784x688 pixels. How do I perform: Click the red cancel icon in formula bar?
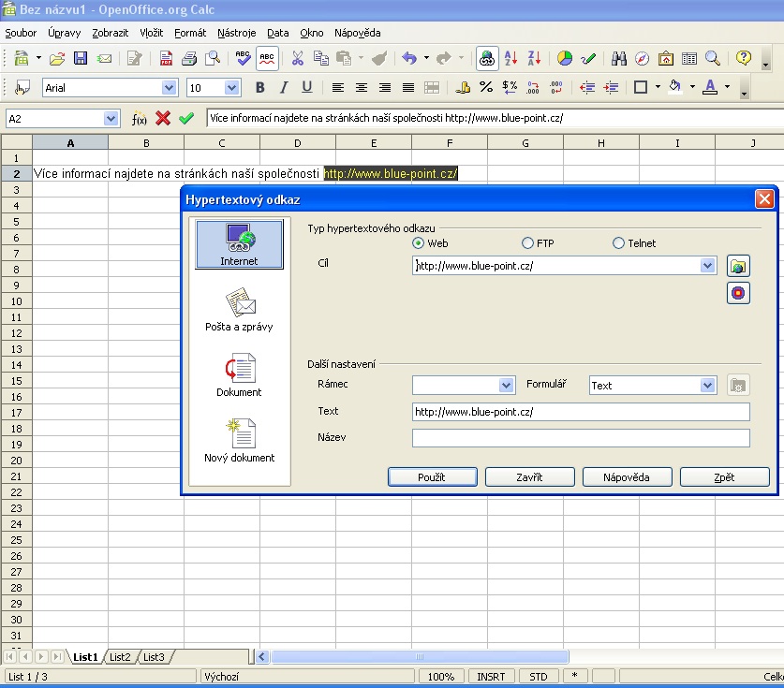[x=163, y=119]
